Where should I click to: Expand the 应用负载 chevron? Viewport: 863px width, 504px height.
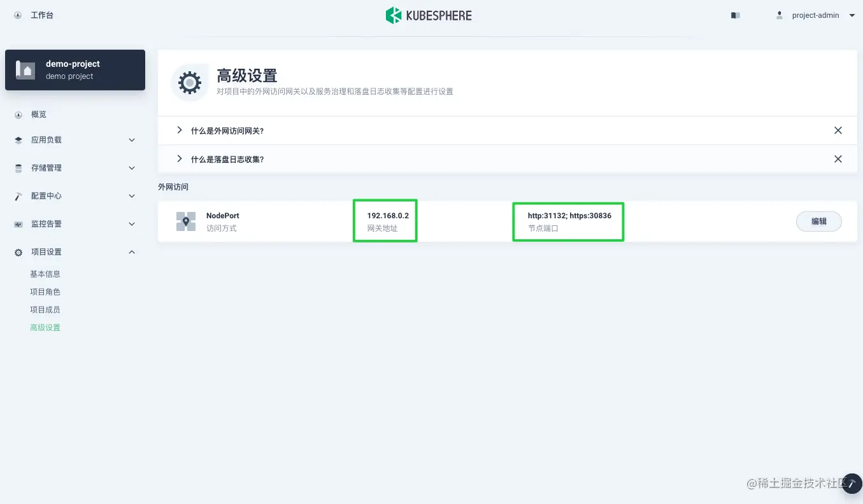(132, 140)
